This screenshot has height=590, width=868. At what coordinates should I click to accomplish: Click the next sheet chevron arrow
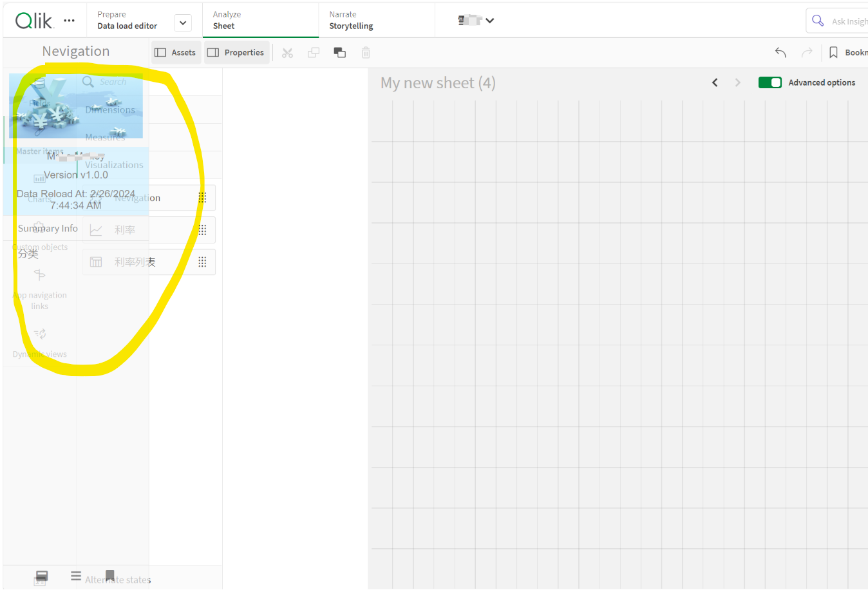pos(737,82)
